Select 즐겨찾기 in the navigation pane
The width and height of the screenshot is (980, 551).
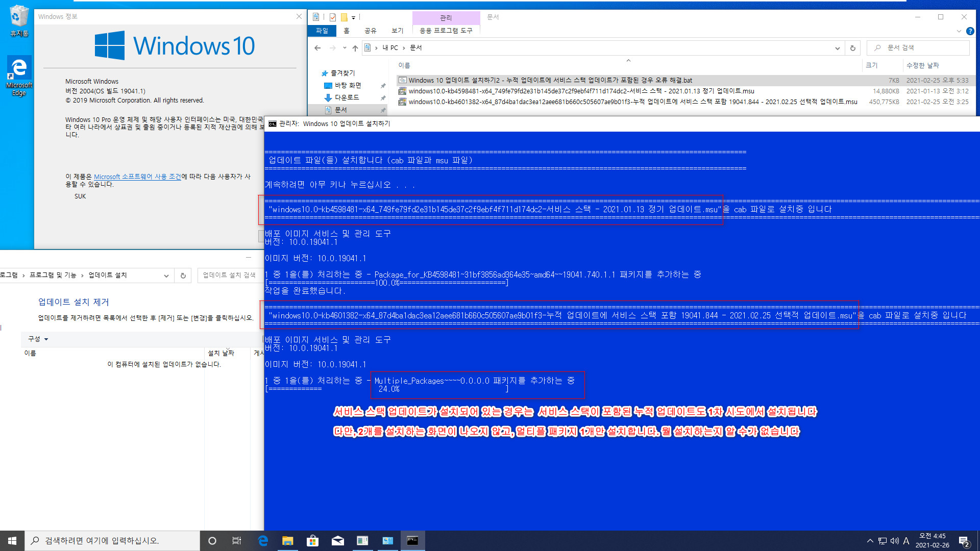342,73
